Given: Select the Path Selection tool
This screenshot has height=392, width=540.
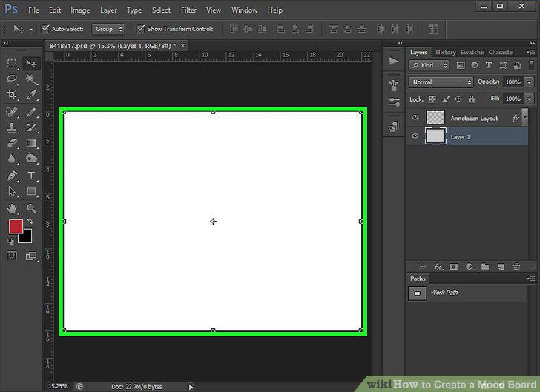Looking at the screenshot, I should pyautogui.click(x=12, y=191).
